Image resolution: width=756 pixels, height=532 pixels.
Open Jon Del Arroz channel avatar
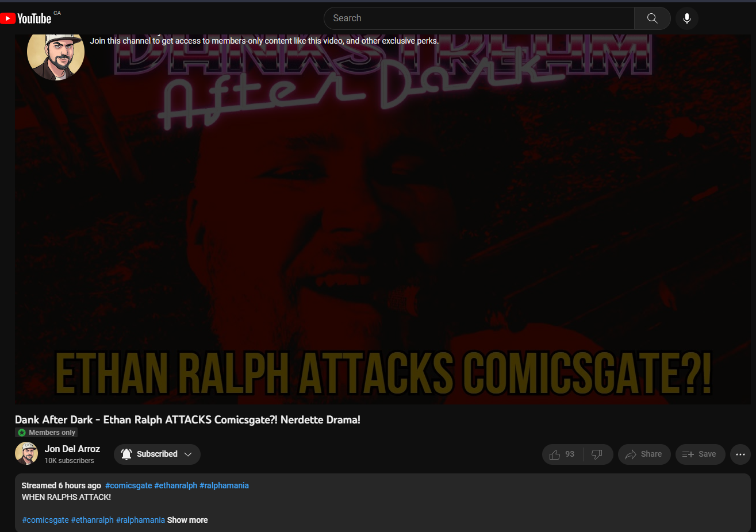pyautogui.click(x=26, y=454)
